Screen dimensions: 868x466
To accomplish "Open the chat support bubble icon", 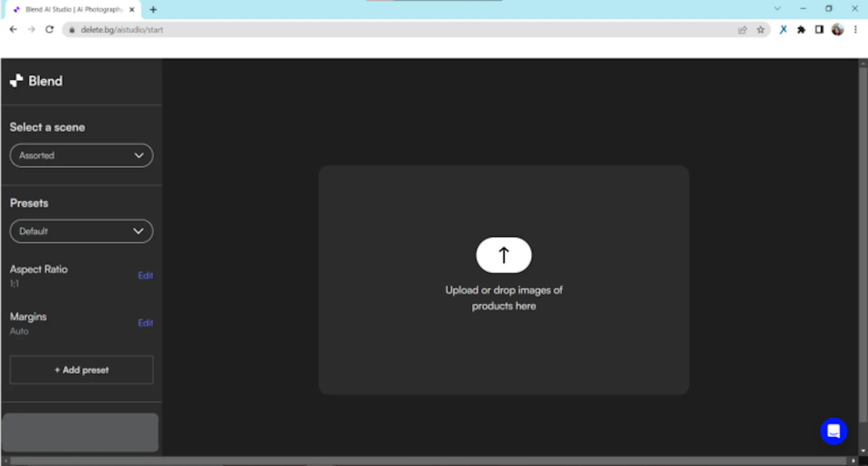I will 833,431.
